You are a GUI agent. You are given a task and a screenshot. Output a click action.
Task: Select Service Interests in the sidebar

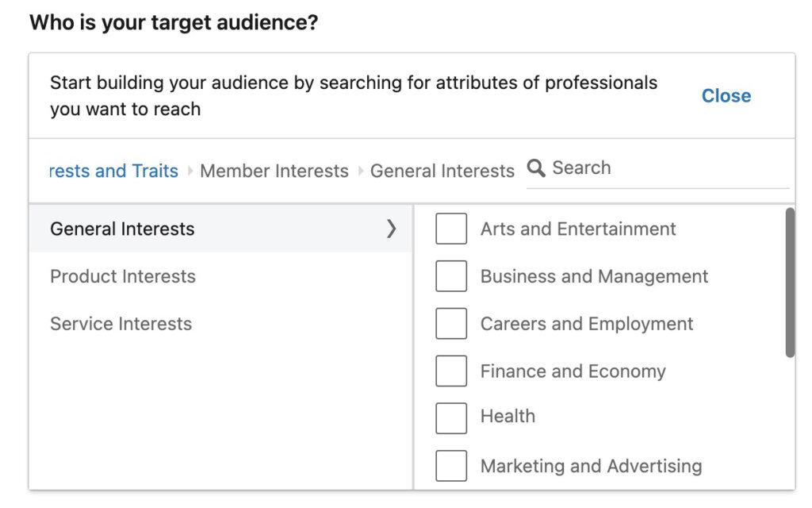coord(121,323)
